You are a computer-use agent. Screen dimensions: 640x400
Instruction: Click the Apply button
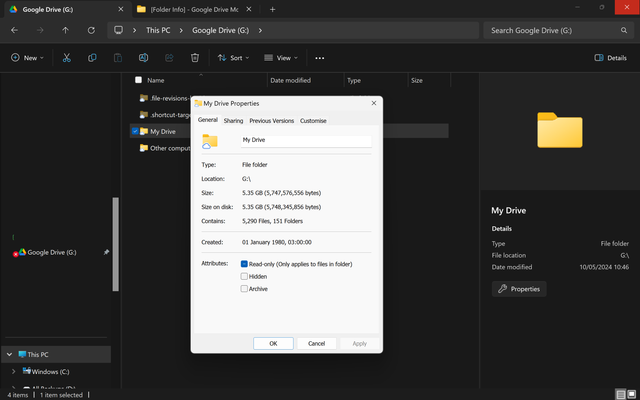point(360,343)
